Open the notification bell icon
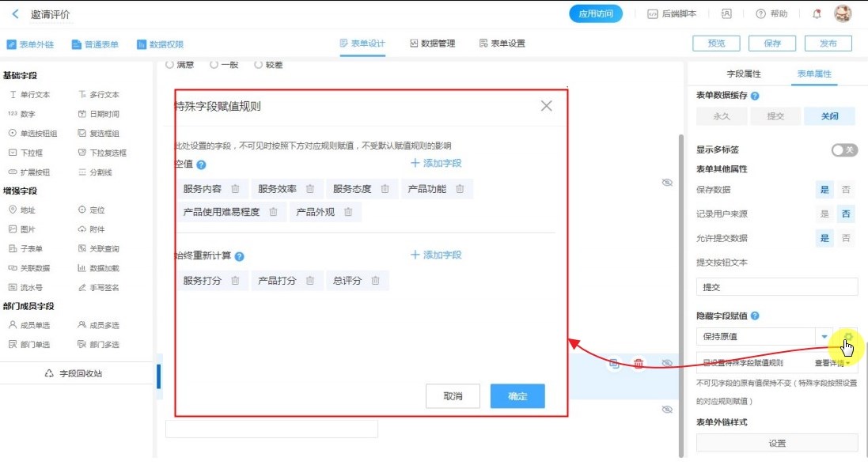 tap(817, 13)
